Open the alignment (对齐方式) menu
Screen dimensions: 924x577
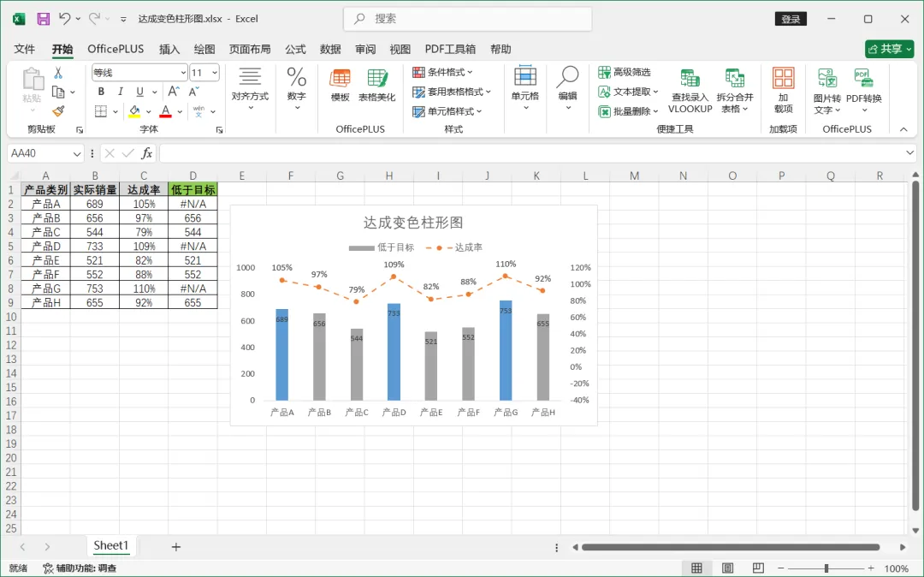click(250, 88)
